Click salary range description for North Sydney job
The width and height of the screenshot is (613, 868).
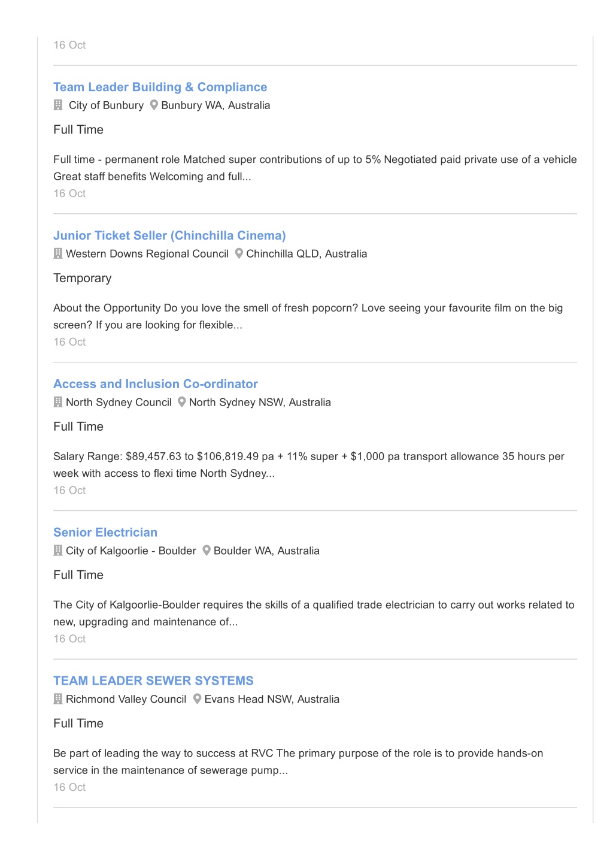click(x=309, y=465)
